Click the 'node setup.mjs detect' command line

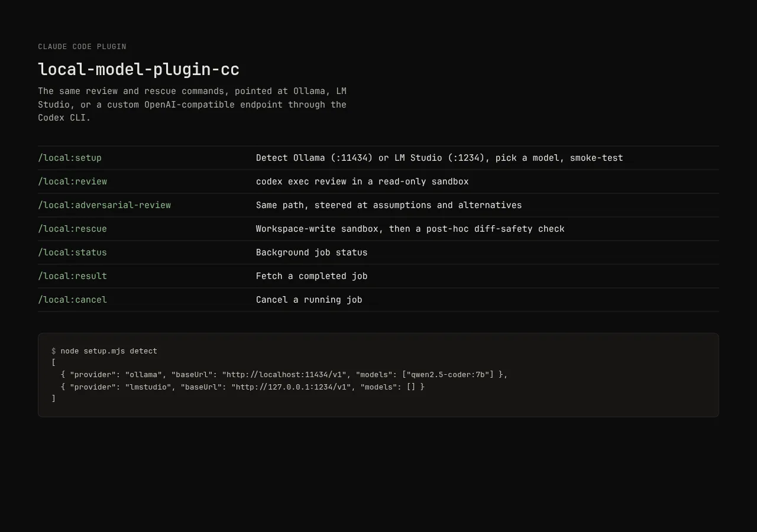(x=105, y=351)
